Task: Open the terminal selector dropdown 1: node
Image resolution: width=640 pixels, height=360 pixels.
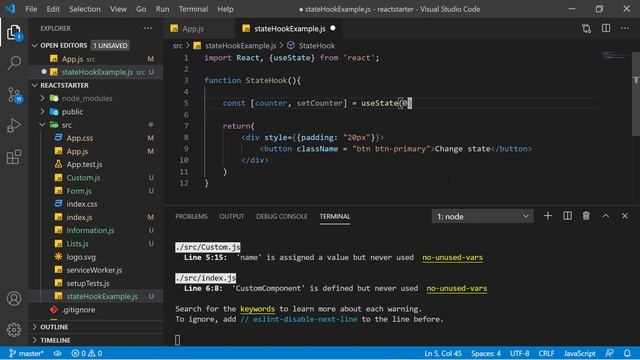Action: tap(482, 216)
